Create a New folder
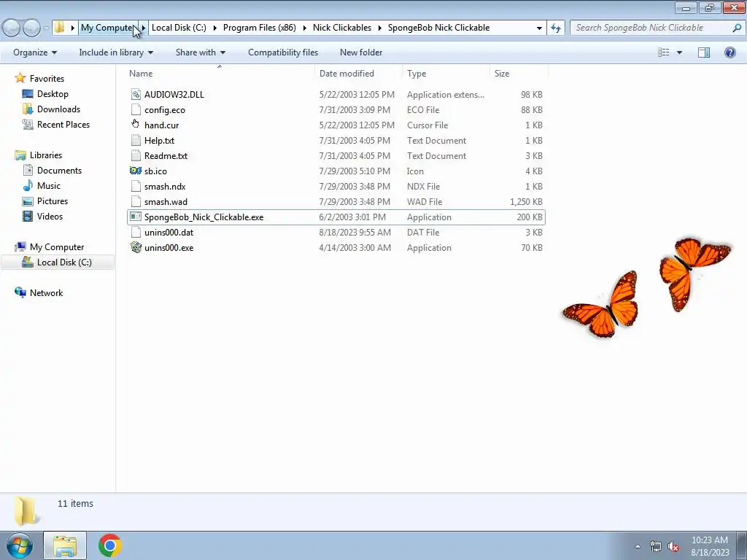The image size is (747, 560). coord(361,52)
